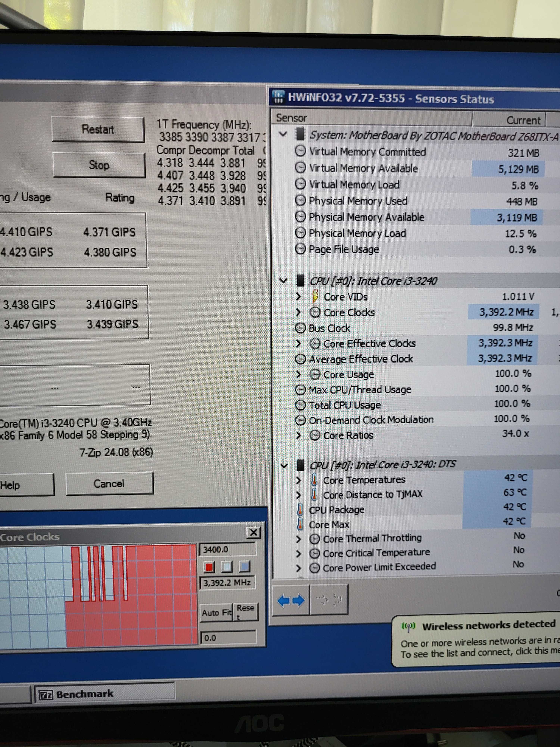Click the Restart button in 7-Zip Benchmark
The height and width of the screenshot is (747, 560).
[x=98, y=129]
